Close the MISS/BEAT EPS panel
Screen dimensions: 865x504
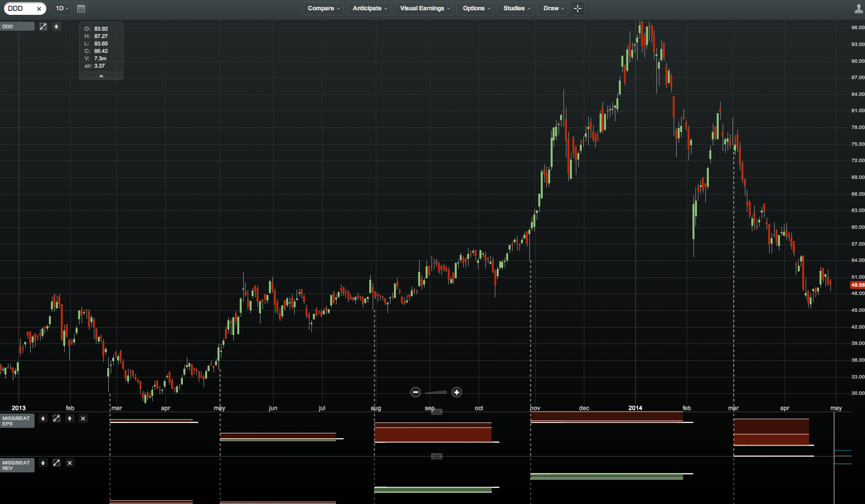coord(83,419)
